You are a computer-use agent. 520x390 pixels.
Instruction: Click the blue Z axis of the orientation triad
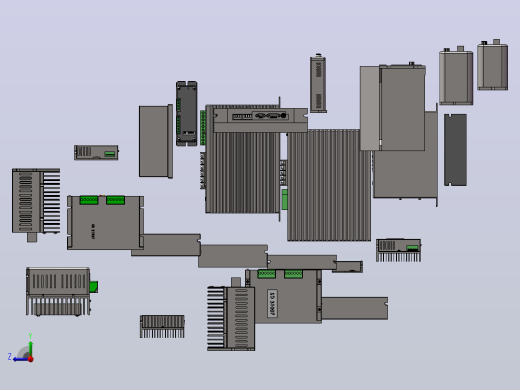[x=20, y=359]
